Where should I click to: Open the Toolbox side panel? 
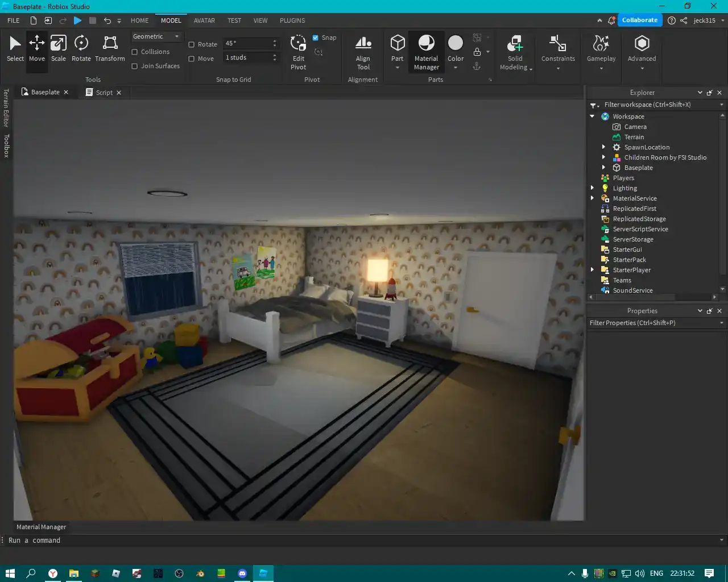(x=6, y=146)
